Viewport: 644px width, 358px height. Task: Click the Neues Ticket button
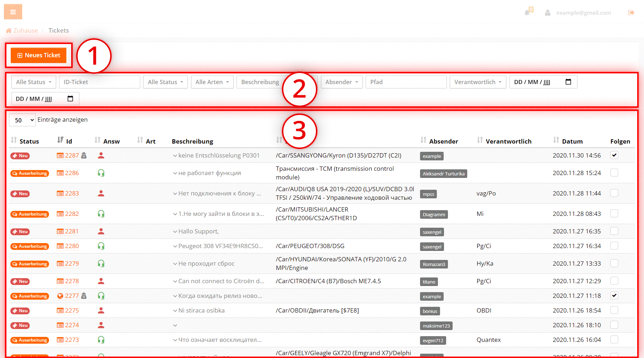(x=39, y=55)
